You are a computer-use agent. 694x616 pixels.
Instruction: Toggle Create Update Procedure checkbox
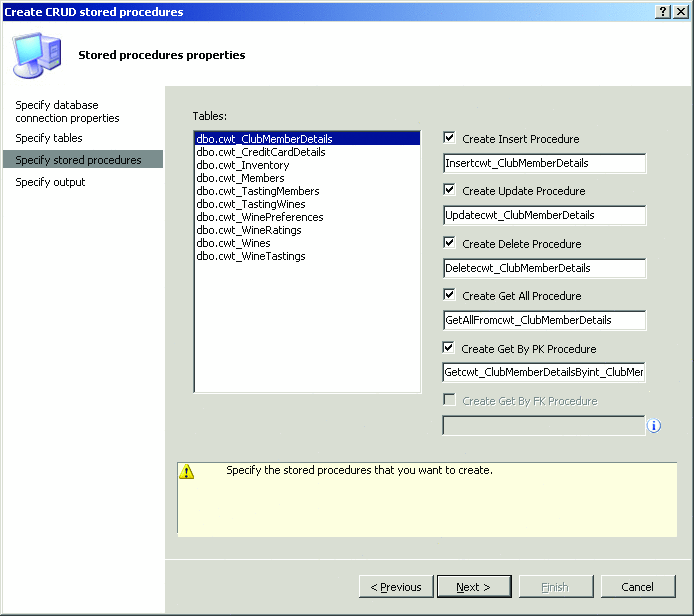pos(449,190)
